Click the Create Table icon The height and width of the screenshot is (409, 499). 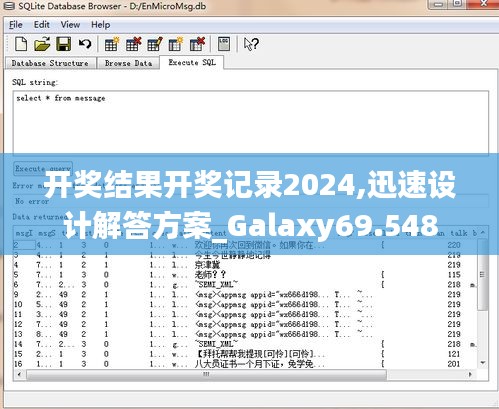coord(111,44)
